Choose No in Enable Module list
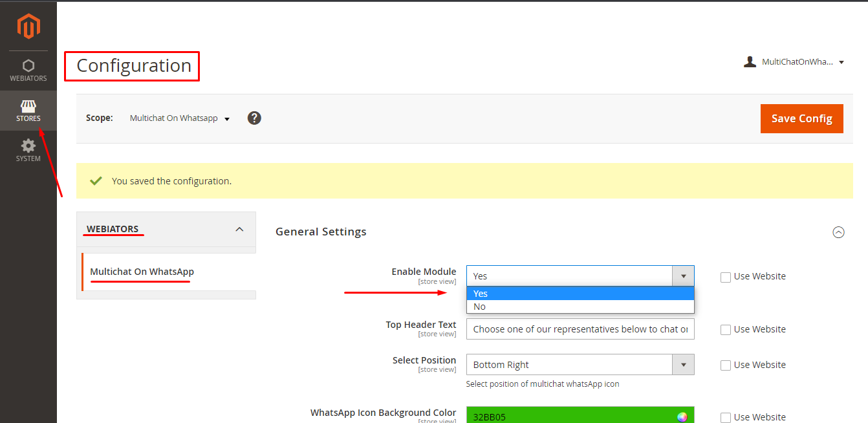 pos(580,307)
